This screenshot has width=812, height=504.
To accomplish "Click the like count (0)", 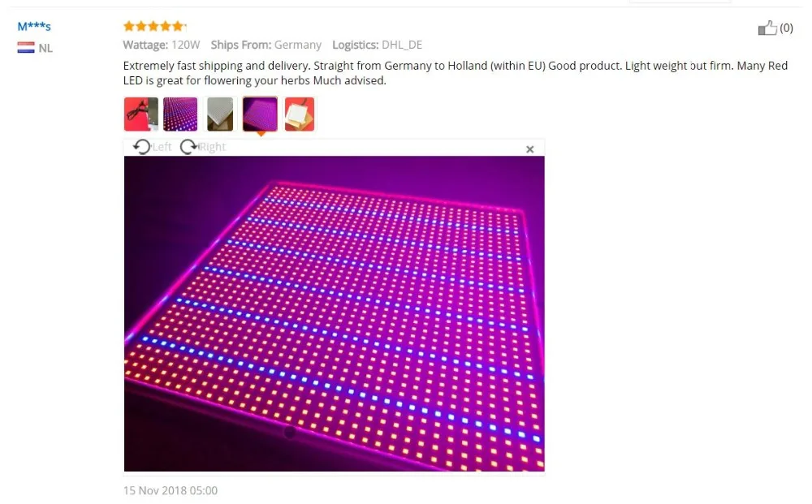I will 786,28.
